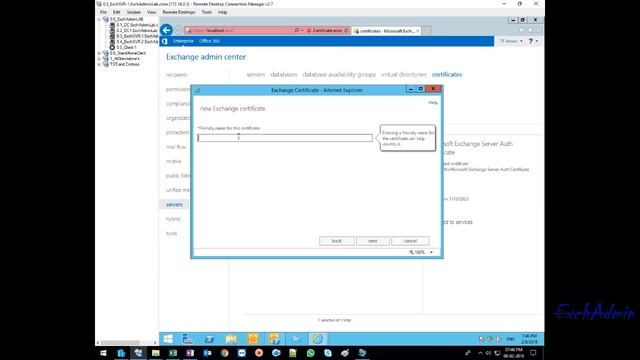
Task: Switch to database availability groups tab
Action: click(x=339, y=75)
